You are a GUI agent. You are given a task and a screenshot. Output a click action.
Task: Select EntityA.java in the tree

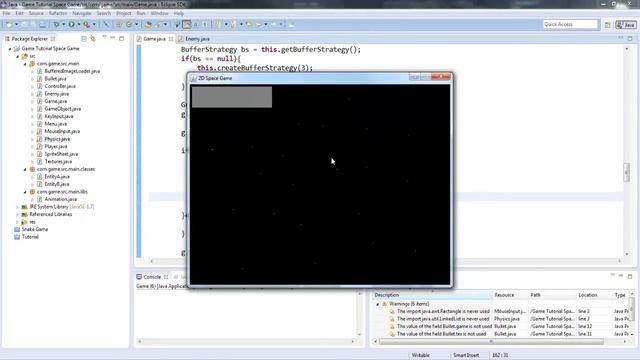click(x=57, y=177)
